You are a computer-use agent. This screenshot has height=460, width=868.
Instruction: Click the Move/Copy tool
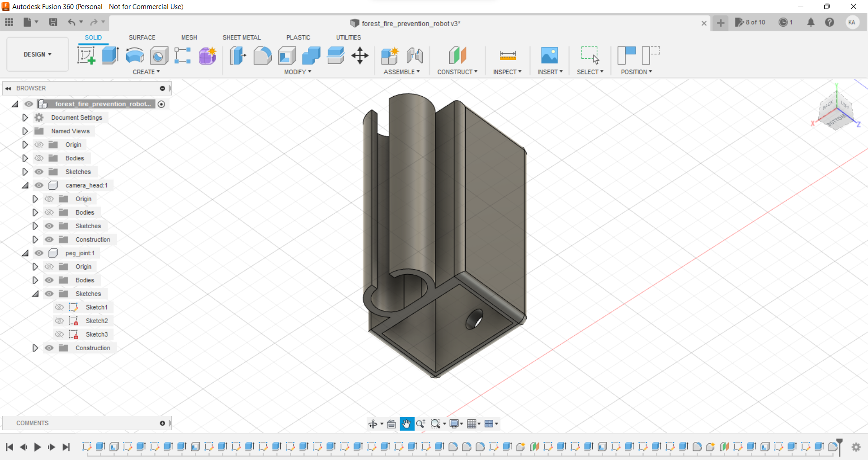[x=360, y=56]
